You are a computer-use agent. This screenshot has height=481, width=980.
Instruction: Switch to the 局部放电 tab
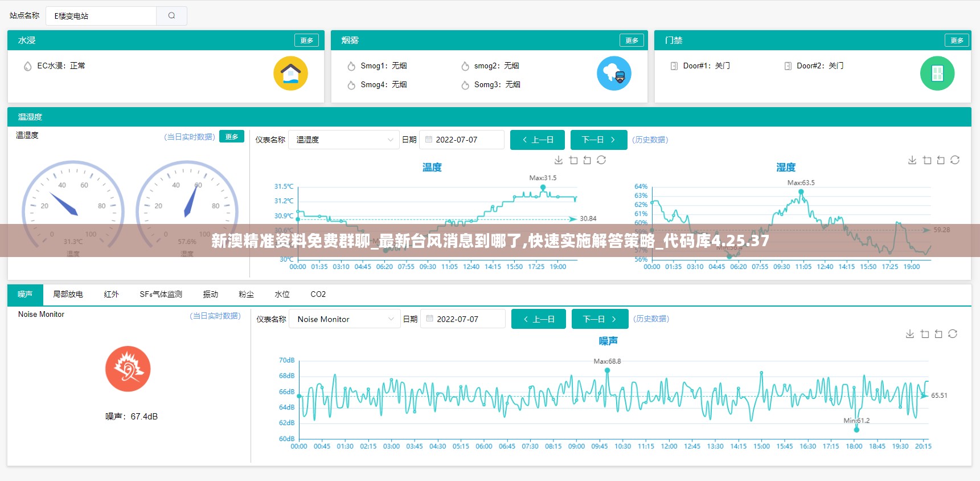click(x=68, y=294)
